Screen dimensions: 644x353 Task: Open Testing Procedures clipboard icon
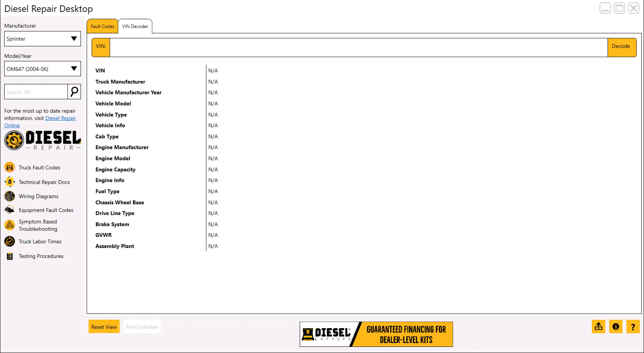pyautogui.click(x=10, y=256)
